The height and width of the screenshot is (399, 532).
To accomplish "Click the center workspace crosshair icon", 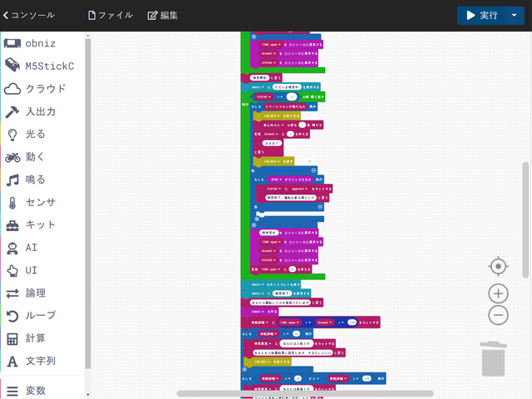I will click(x=498, y=266).
